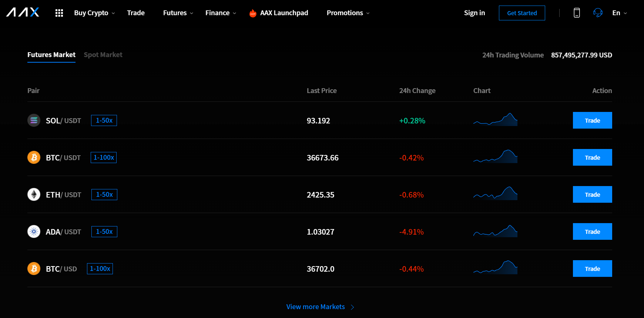
Task: Click the ETH coin icon
Action: tap(34, 195)
